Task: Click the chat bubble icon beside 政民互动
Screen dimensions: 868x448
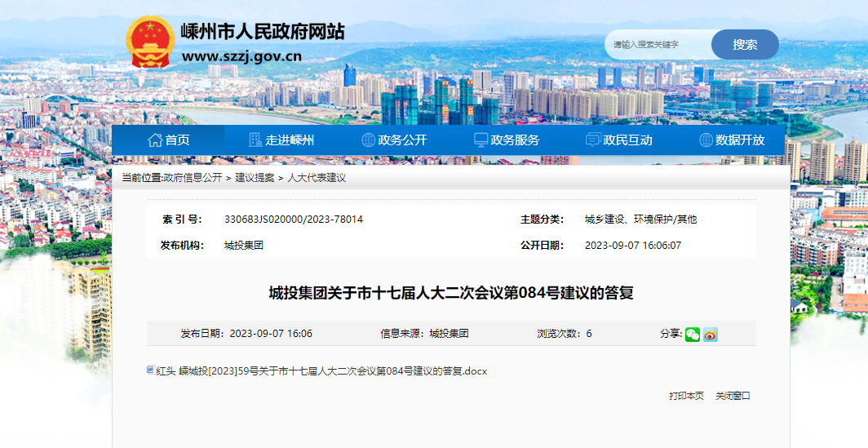Action: pos(593,140)
